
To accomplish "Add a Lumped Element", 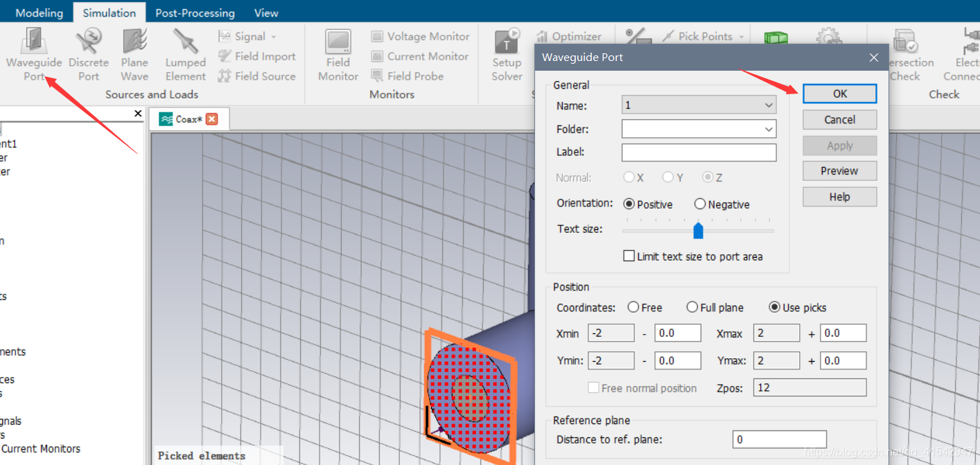I will point(185,55).
